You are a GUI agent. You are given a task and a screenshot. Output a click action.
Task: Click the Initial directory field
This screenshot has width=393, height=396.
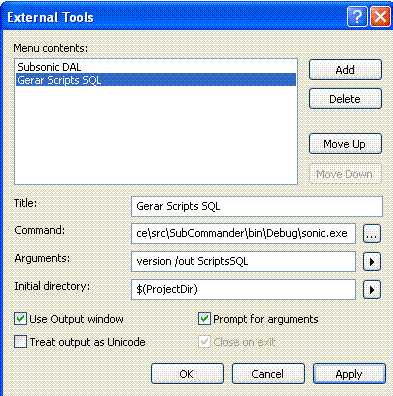[243, 289]
